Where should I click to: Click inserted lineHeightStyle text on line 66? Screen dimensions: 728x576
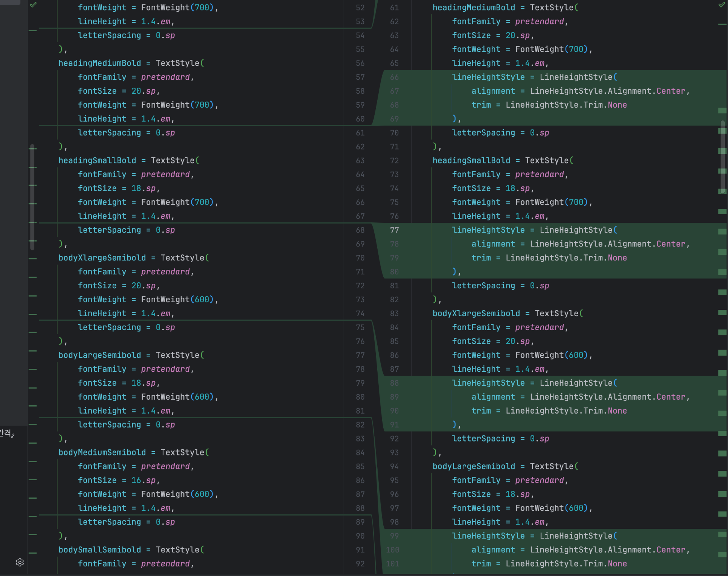point(488,77)
